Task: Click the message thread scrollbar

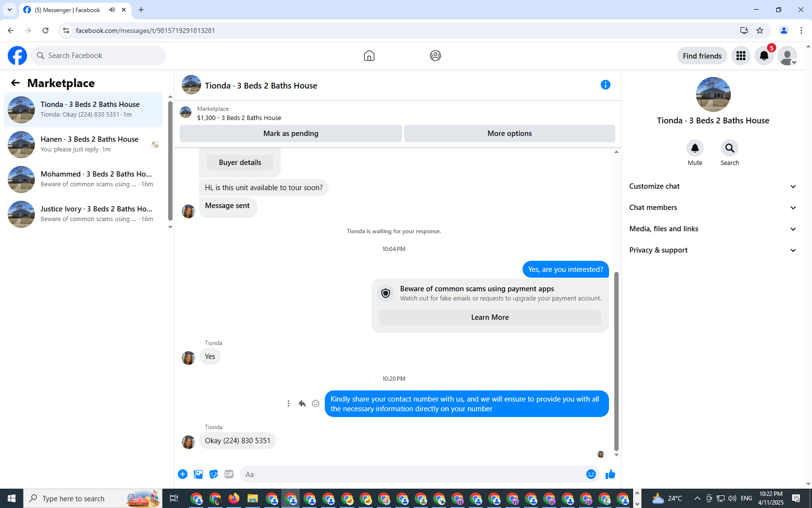Action: pyautogui.click(x=616, y=361)
